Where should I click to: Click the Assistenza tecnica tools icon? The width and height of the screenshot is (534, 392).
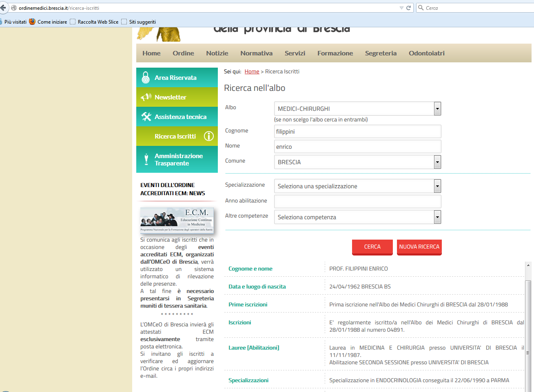146,117
